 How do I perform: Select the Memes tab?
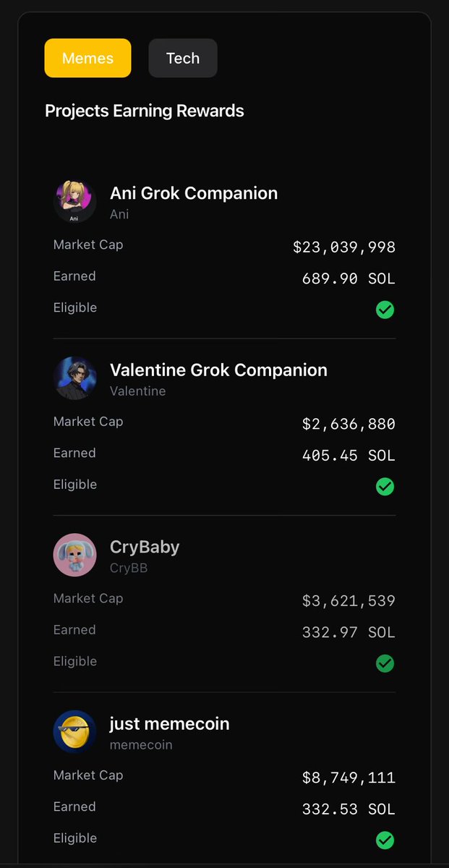pos(87,58)
